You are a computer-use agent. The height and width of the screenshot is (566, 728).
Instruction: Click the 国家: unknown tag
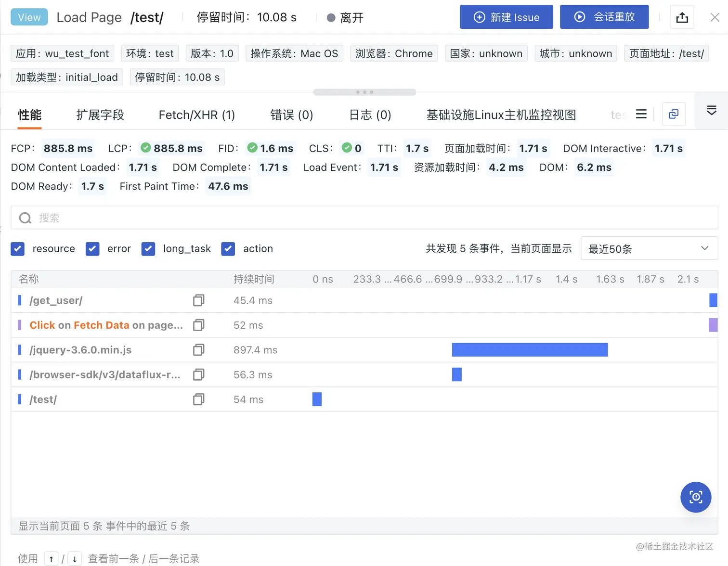click(x=486, y=53)
